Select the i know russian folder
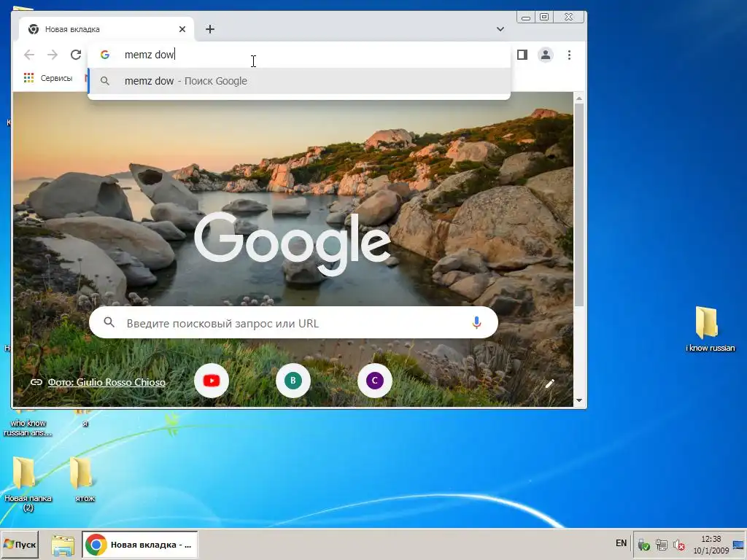747x560 pixels. pyautogui.click(x=709, y=329)
